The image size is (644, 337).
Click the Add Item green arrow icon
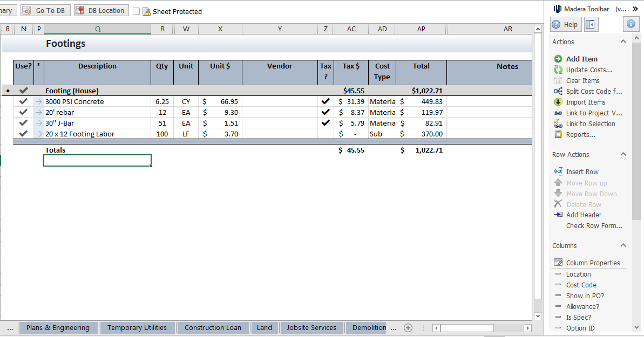click(558, 59)
